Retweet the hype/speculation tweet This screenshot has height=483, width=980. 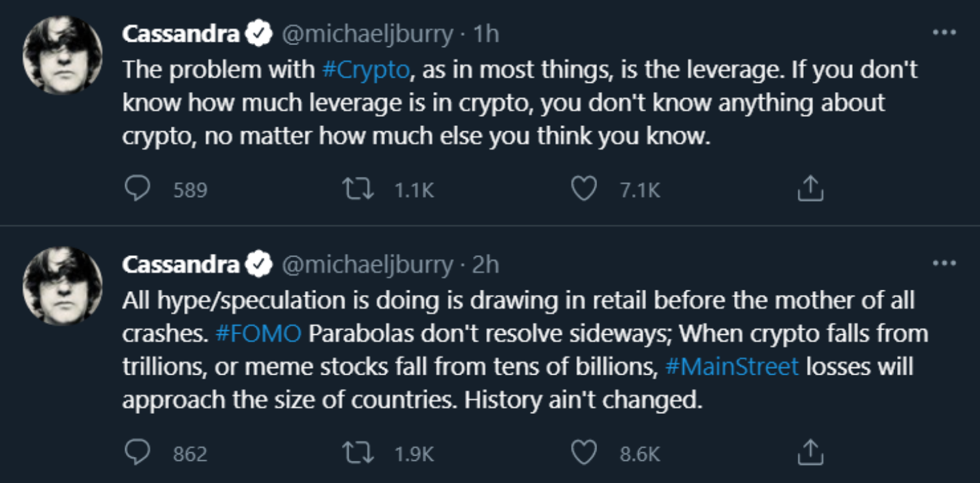(358, 453)
